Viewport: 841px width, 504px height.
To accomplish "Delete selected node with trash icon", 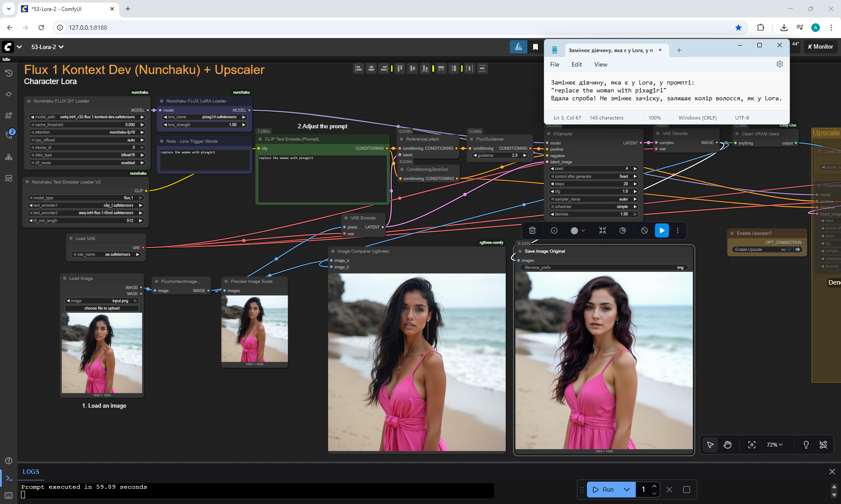I will click(x=532, y=230).
